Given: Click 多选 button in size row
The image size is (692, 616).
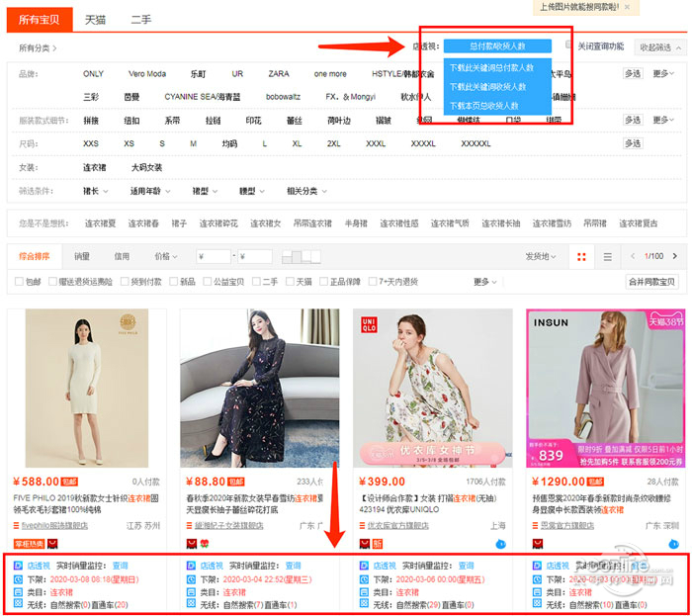Looking at the screenshot, I should [x=633, y=143].
